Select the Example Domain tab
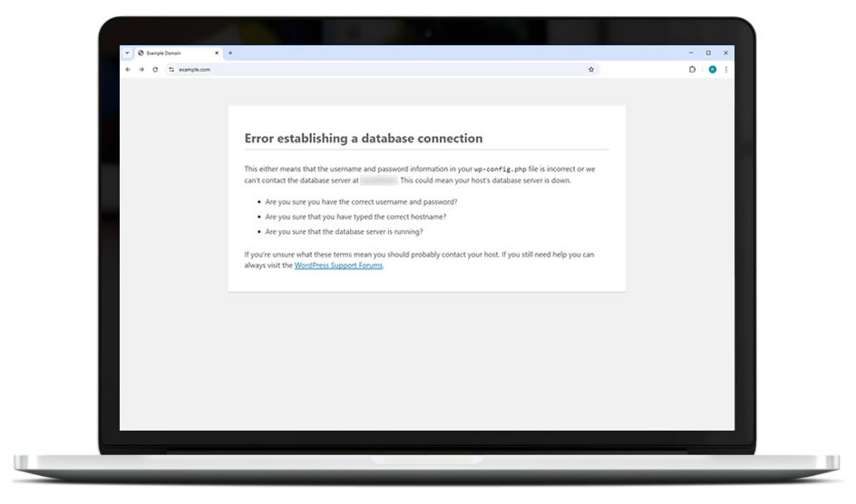The width and height of the screenshot is (856, 504). pos(172,53)
